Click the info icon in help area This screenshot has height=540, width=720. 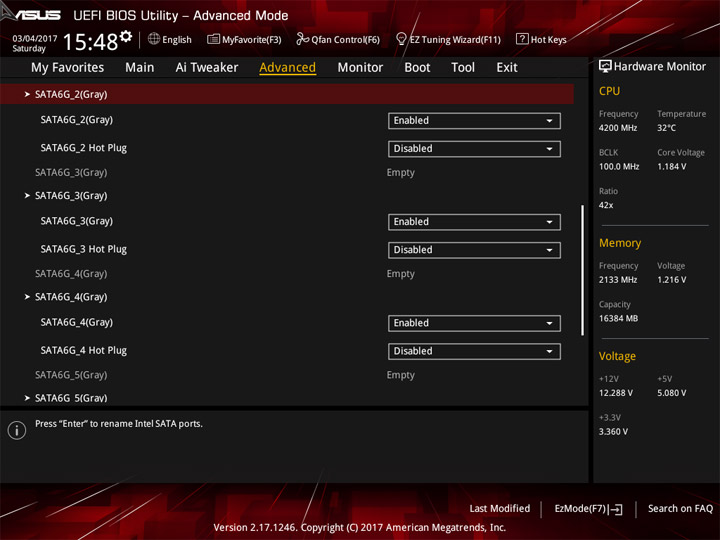[x=17, y=430]
